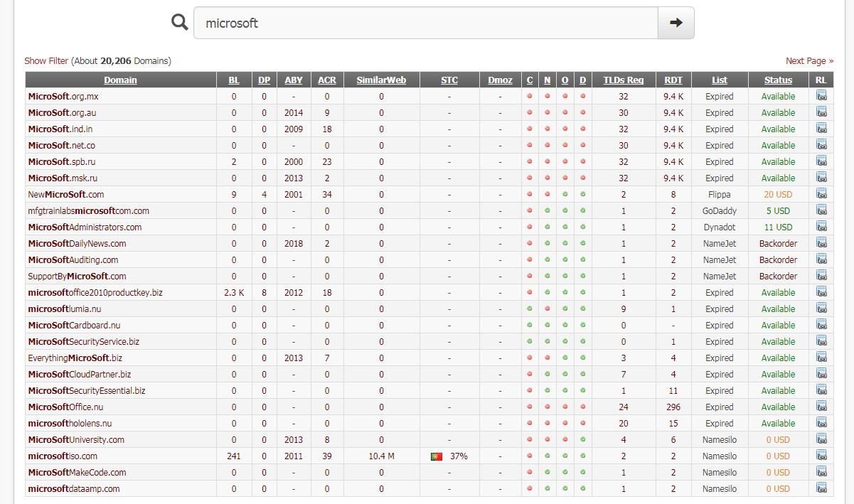Sort by ACR column header

pos(327,80)
